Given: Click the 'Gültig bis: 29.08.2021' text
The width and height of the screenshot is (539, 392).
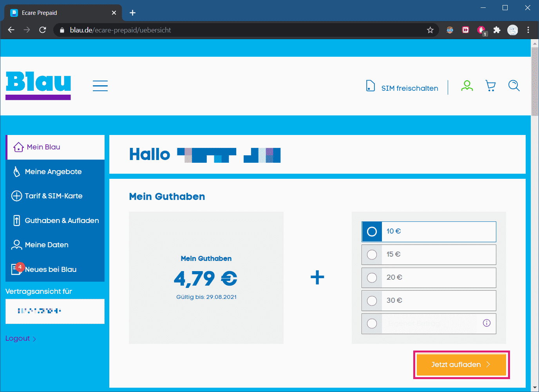Looking at the screenshot, I should click(x=206, y=297).
